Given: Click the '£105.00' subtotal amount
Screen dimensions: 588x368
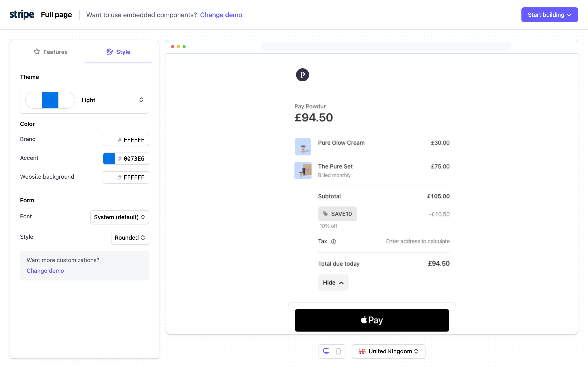Looking at the screenshot, I should [x=438, y=196].
